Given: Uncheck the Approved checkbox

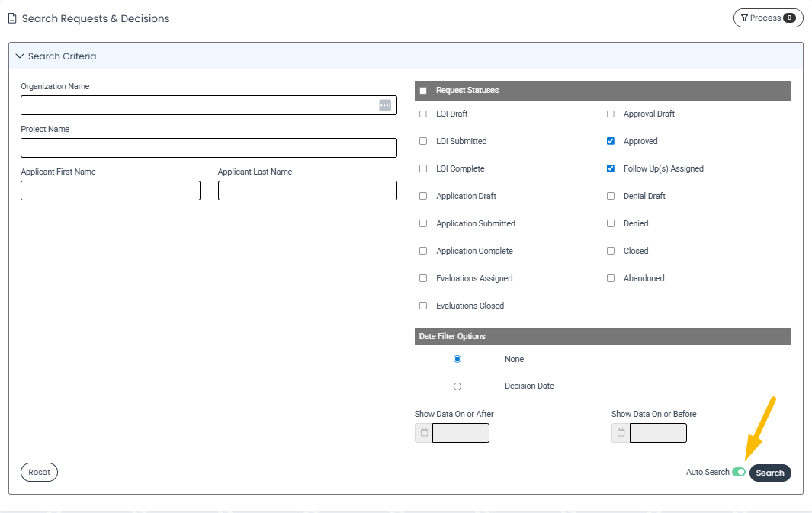Looking at the screenshot, I should click(611, 141).
